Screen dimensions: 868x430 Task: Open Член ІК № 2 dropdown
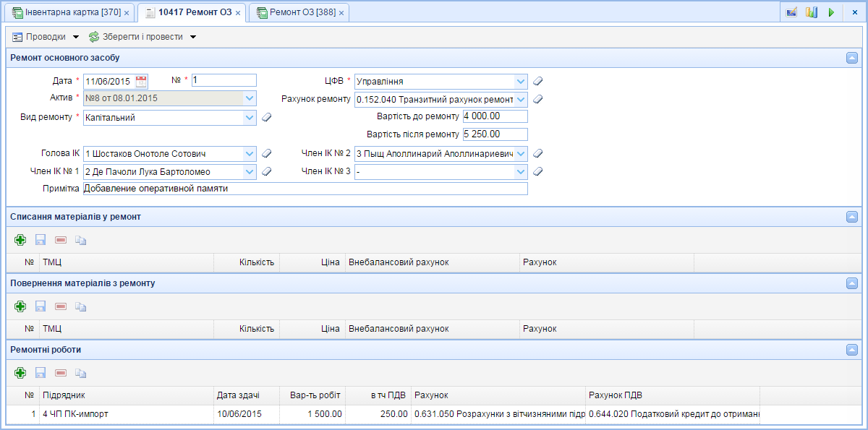(522, 153)
